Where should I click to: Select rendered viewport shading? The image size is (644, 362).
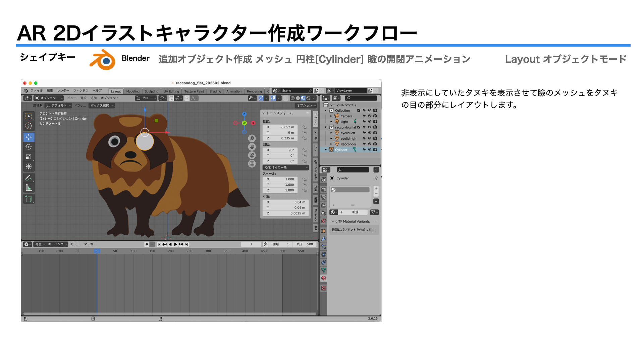pyautogui.click(x=309, y=98)
